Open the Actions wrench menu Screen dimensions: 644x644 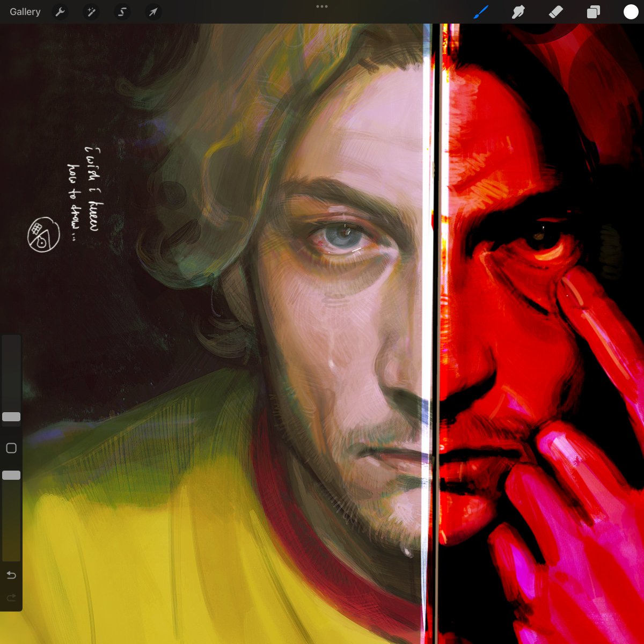click(x=60, y=12)
